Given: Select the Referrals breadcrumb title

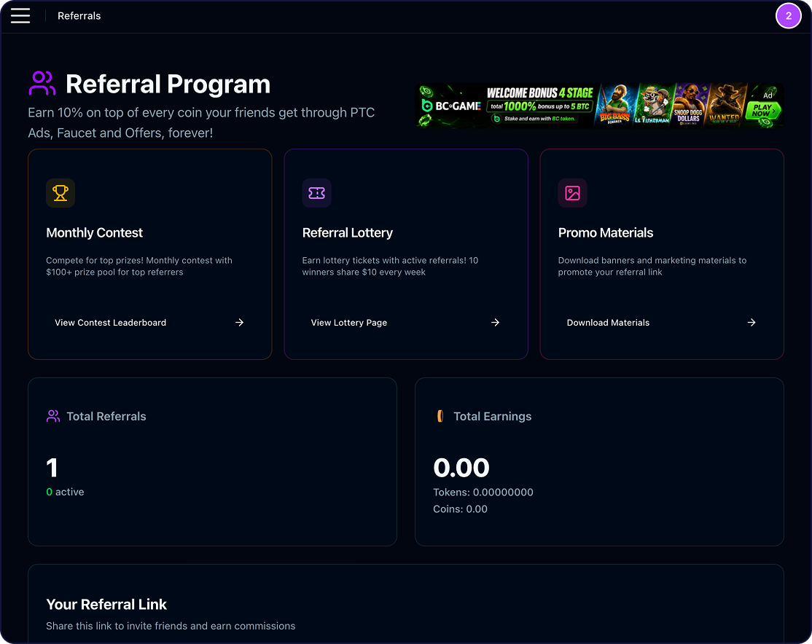Looking at the screenshot, I should 79,16.
